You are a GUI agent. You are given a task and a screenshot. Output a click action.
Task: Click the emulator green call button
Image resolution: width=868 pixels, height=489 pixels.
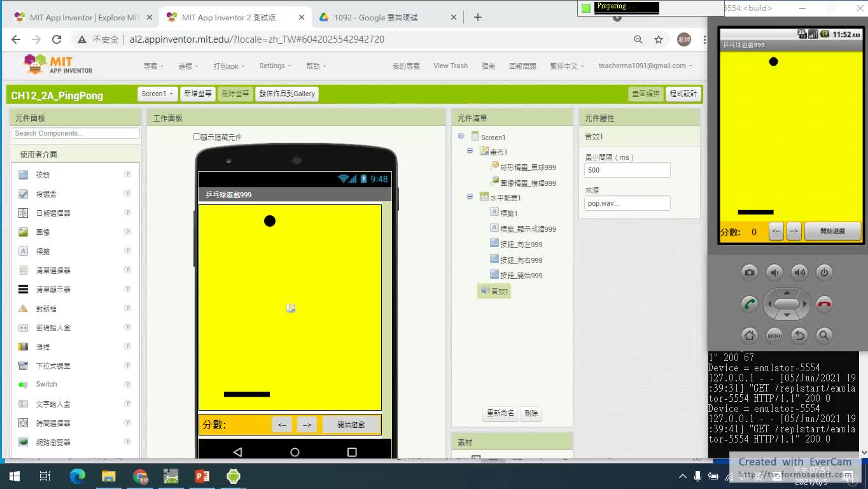tap(750, 304)
